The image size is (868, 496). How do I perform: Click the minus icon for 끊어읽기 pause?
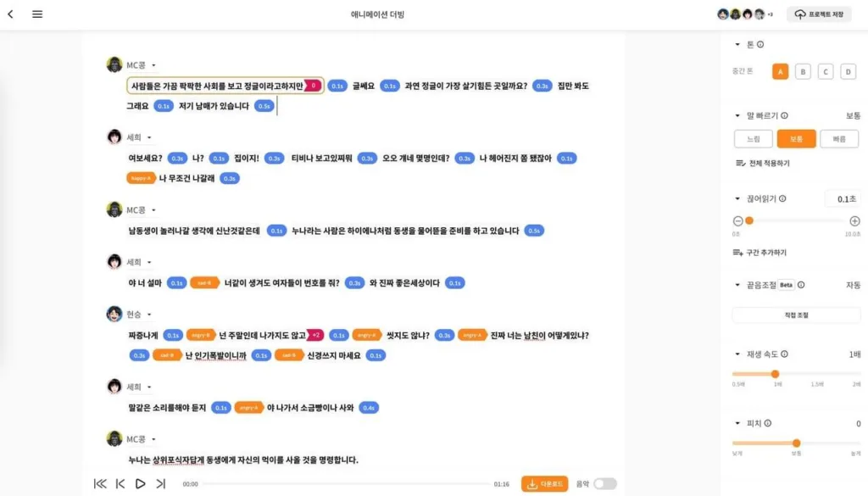[738, 221]
